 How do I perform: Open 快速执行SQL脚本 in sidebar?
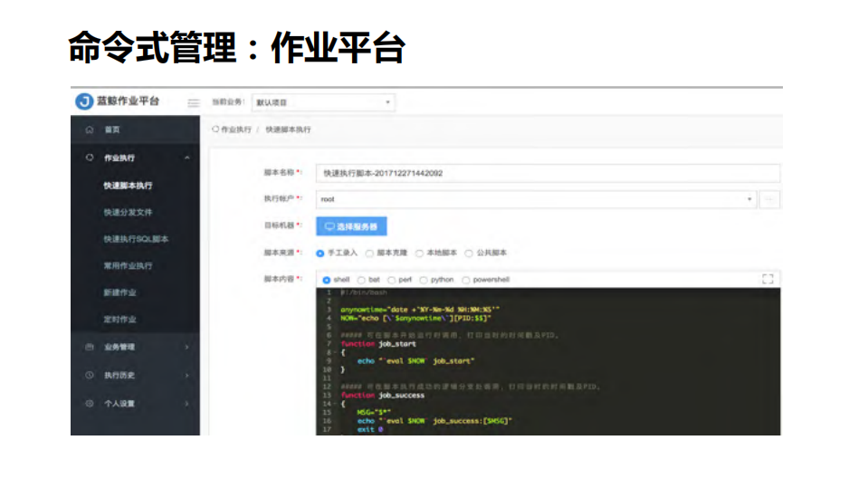tap(136, 239)
